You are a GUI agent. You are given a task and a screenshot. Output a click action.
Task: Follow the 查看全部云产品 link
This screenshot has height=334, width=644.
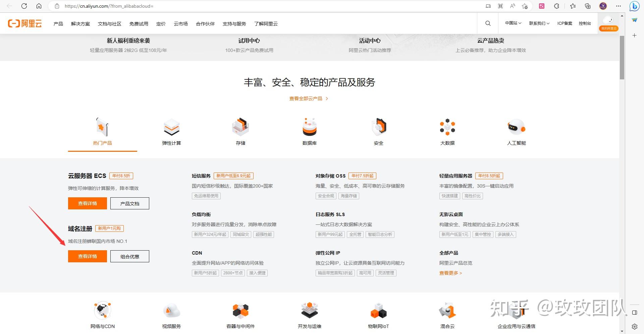tap(306, 98)
